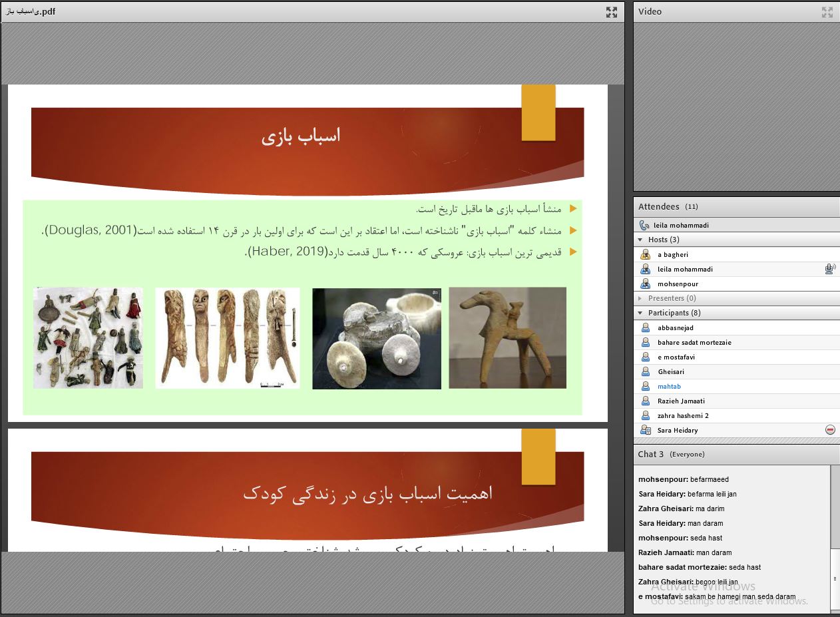
Task: Select attendee Razieh Jamaati
Action: tap(736, 401)
